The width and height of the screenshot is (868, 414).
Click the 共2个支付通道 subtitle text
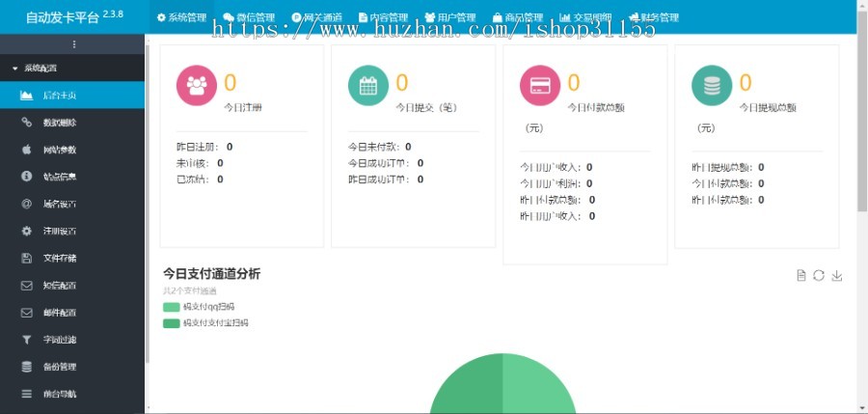(x=189, y=290)
